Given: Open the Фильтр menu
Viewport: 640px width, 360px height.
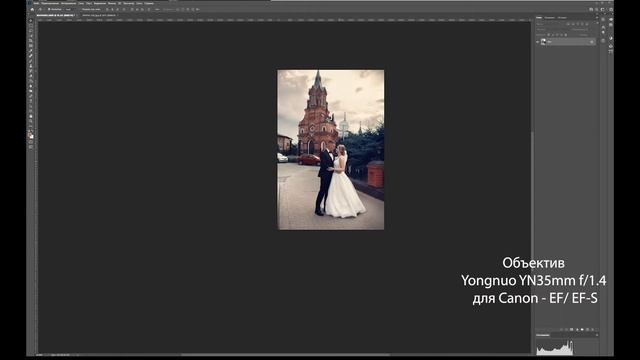Looking at the screenshot, I should (x=112, y=3).
